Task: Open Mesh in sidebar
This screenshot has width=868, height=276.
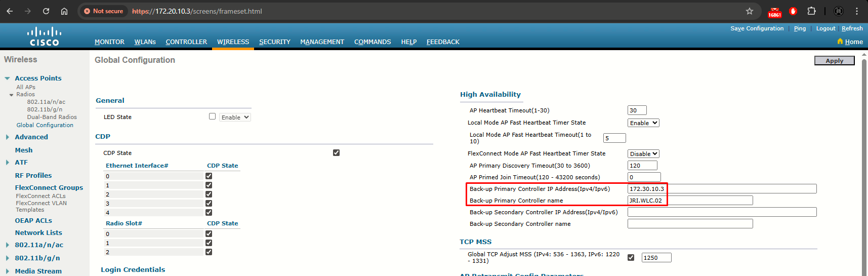Action: point(24,150)
